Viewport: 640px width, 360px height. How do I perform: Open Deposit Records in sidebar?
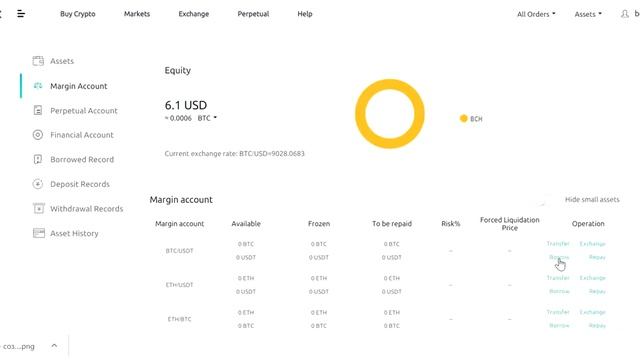tap(80, 184)
